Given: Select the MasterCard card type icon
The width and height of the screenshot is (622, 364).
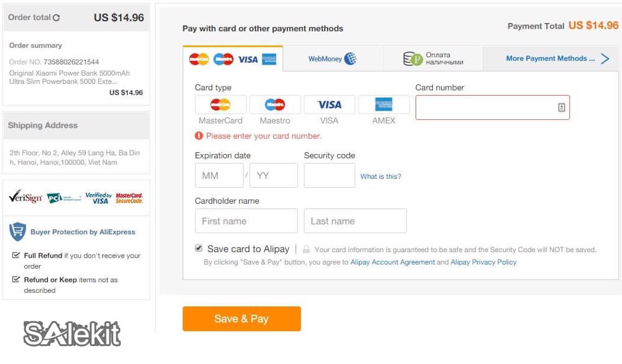Looking at the screenshot, I should 221,104.
